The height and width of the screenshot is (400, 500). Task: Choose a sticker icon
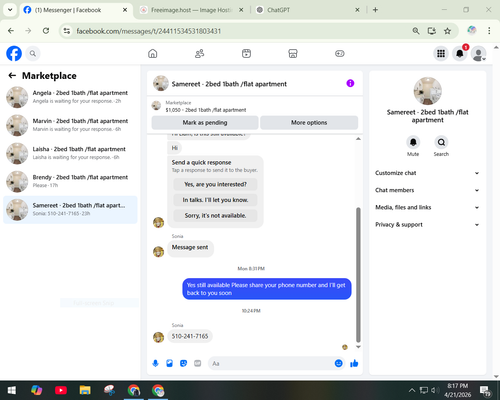coord(183,363)
